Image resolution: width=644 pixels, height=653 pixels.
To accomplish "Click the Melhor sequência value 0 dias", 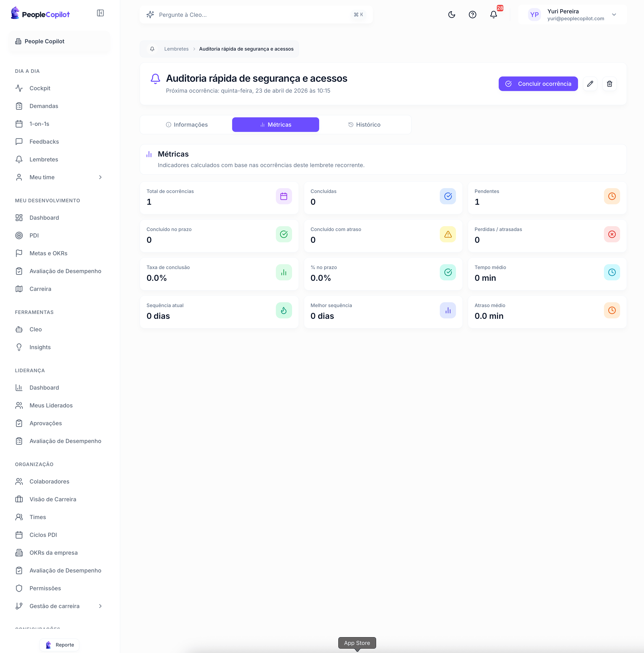I will [322, 316].
